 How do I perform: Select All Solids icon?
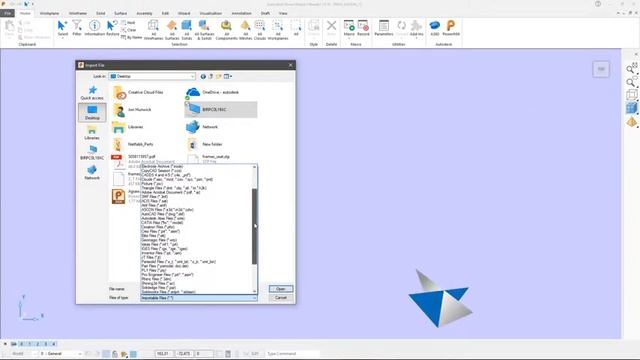click(x=187, y=30)
